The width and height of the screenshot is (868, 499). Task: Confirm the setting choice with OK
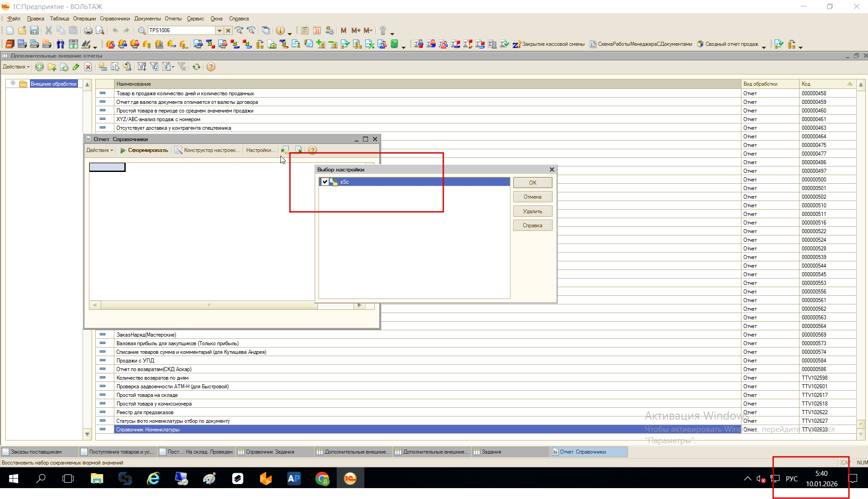point(533,182)
